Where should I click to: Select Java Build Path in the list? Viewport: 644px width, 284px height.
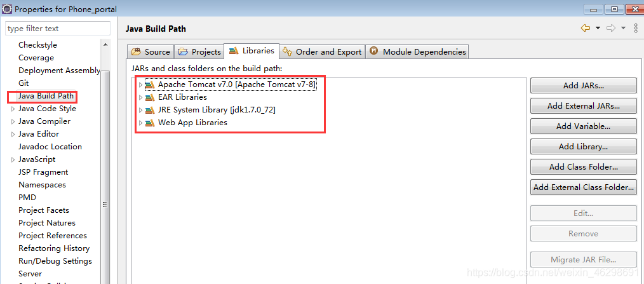point(46,96)
